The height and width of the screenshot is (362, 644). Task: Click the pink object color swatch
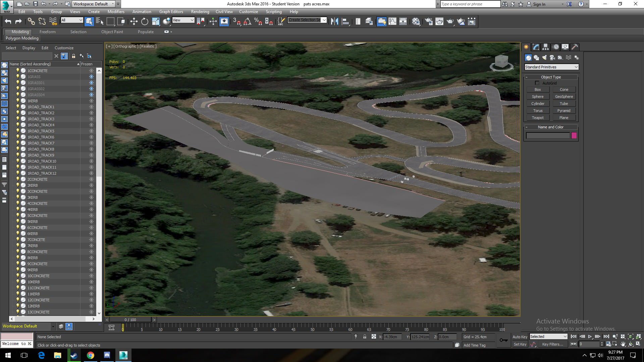point(574,135)
